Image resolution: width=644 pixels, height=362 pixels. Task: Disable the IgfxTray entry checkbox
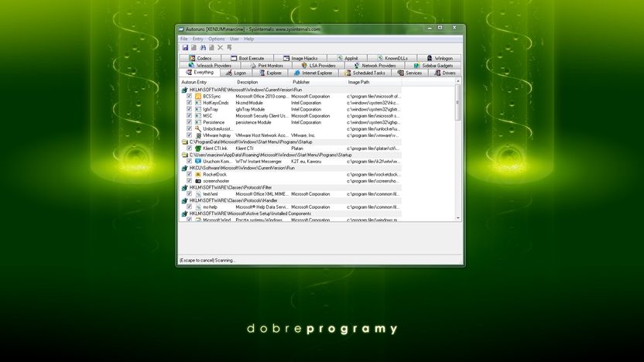pos(190,109)
